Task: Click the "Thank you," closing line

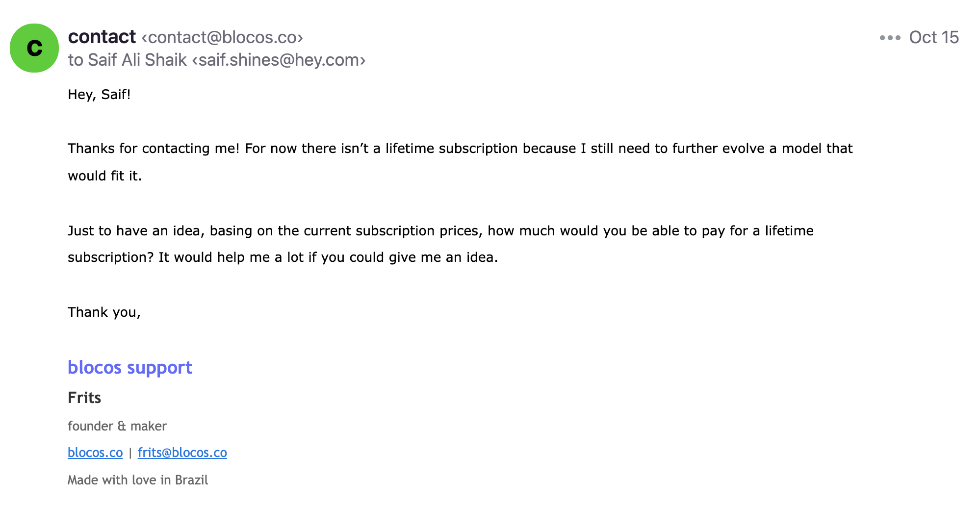Action: (x=104, y=312)
